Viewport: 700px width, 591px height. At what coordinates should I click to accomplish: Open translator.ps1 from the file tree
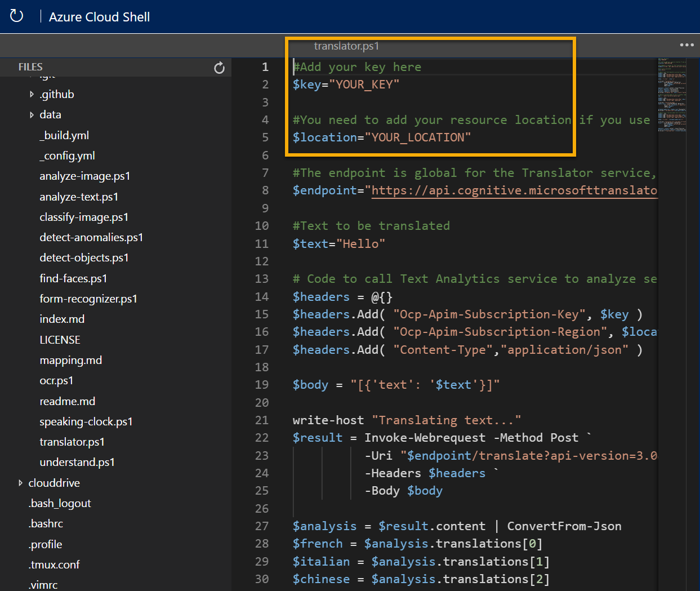72,442
